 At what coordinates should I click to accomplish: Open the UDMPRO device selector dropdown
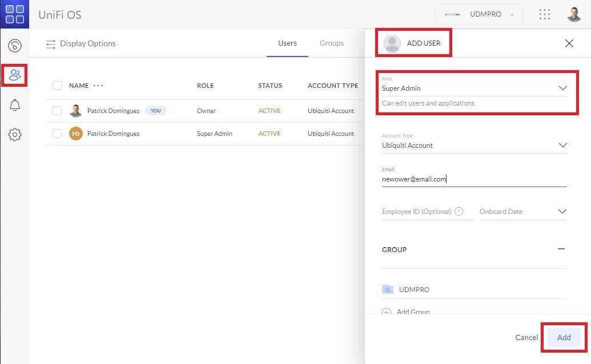479,14
